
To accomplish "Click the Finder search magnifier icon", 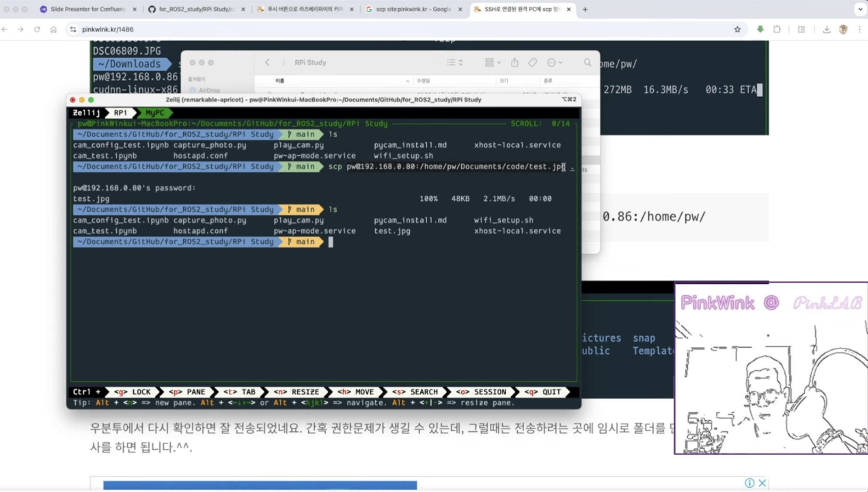I will [587, 63].
